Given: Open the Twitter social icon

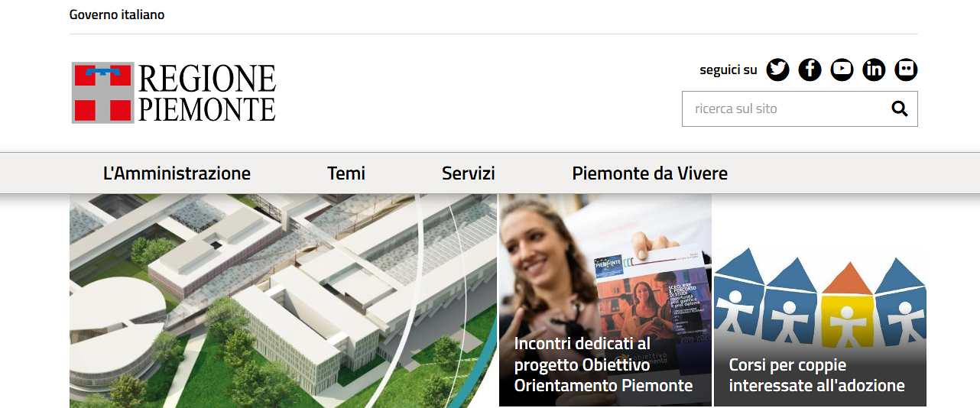Looking at the screenshot, I should click(777, 70).
